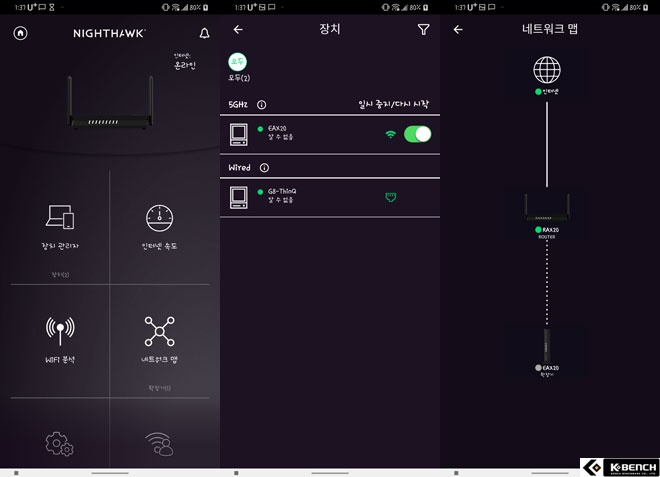Tap the 장치(2) count label on dashboard
Viewport: 660px width, 477px height.
pos(60,274)
